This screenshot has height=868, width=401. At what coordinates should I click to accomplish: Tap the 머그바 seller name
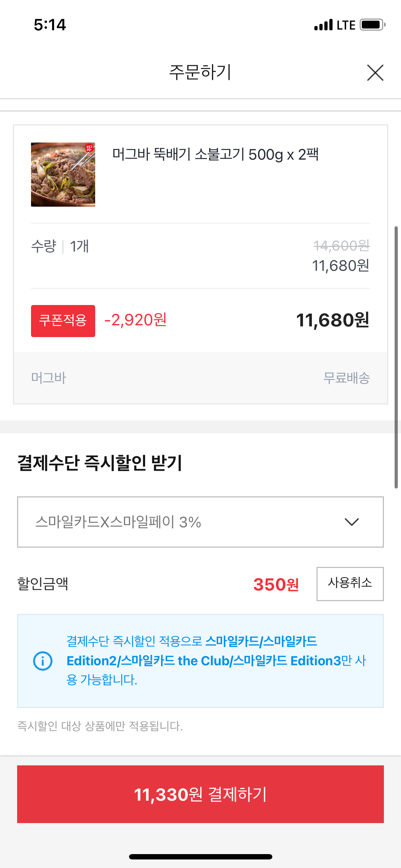[49, 378]
